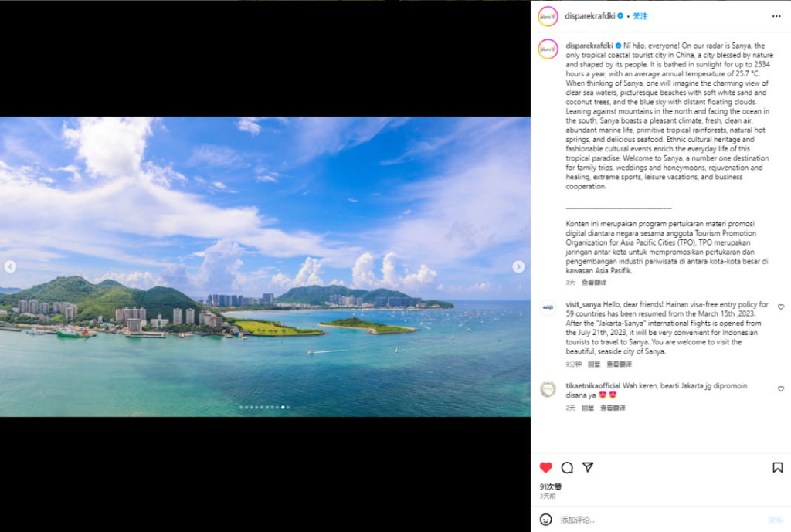791x532 pixels.
Task: Unlike the post via red heart icon
Action: tap(546, 467)
